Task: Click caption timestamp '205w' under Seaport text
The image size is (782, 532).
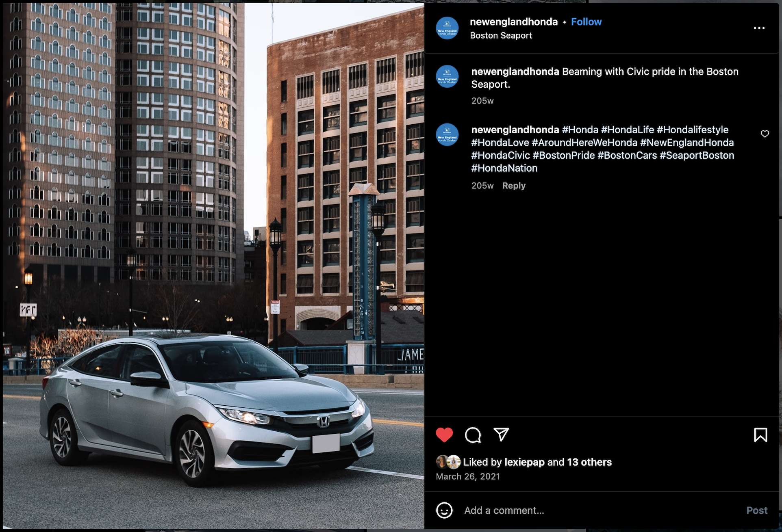Action: coord(482,101)
